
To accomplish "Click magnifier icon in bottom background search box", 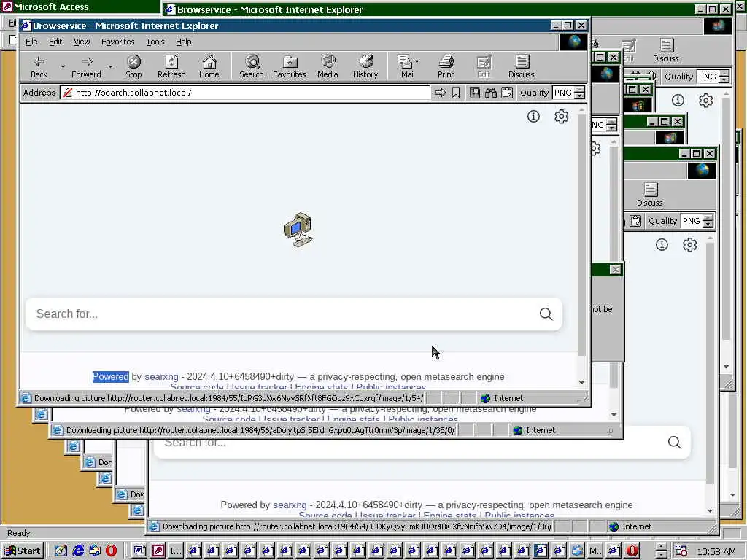I will coord(674,443).
